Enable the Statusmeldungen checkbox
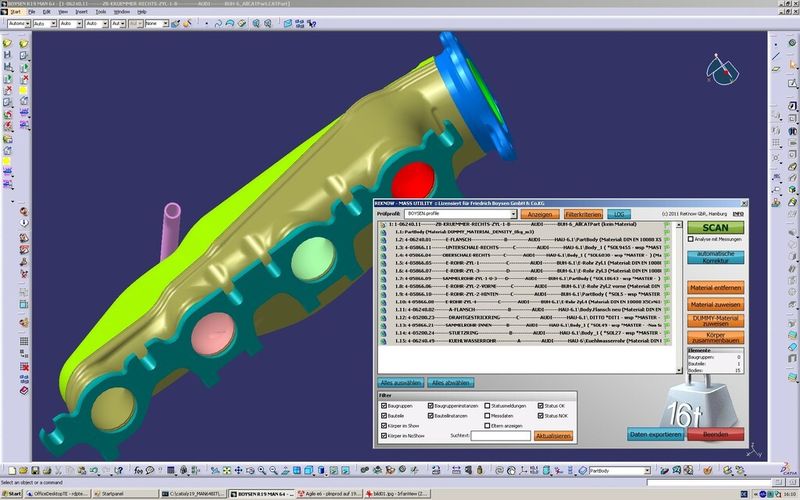 487,406
